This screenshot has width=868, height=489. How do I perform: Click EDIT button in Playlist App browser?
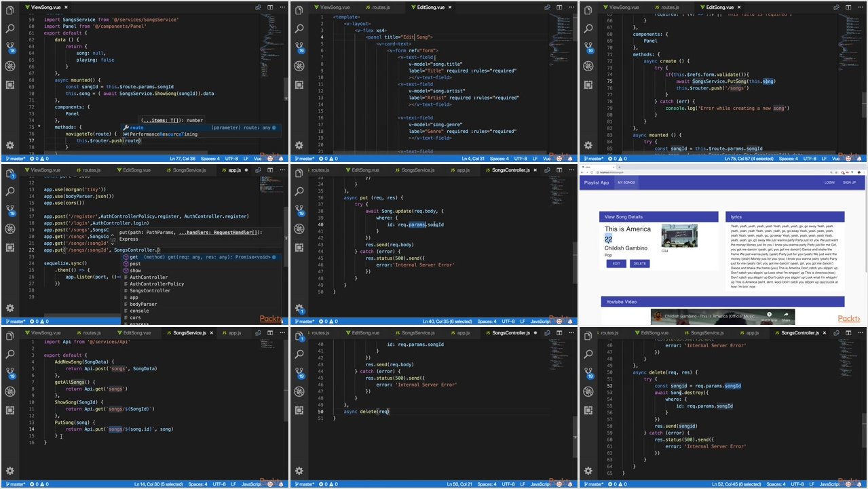click(x=616, y=264)
